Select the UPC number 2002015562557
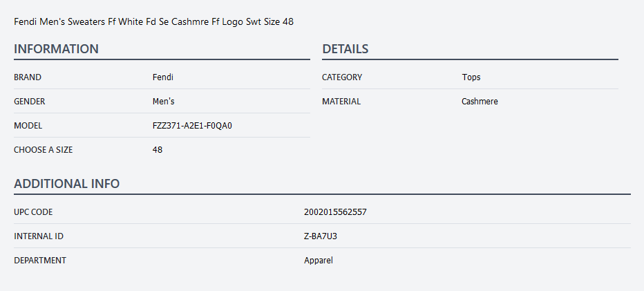 pyautogui.click(x=335, y=212)
